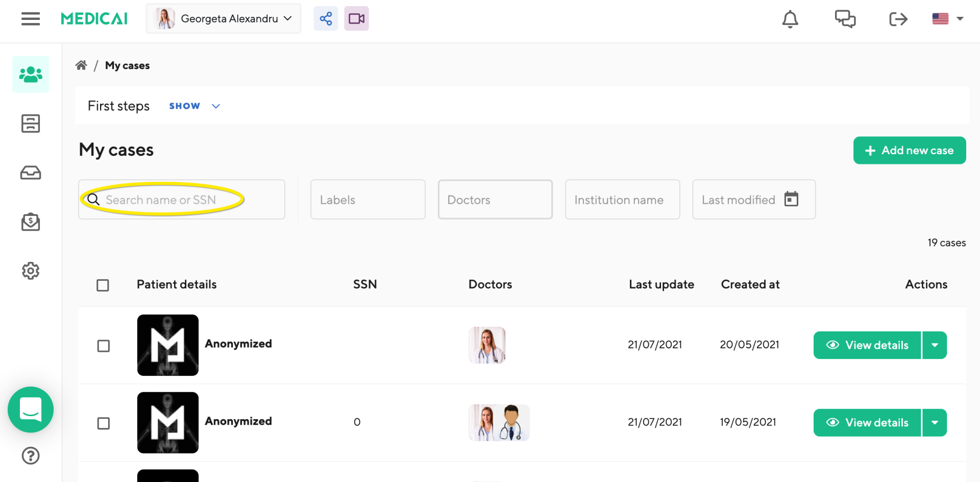This screenshot has width=980, height=482.
Task: Expand the Georgeta Alexandru user dropdown
Action: coord(224,19)
